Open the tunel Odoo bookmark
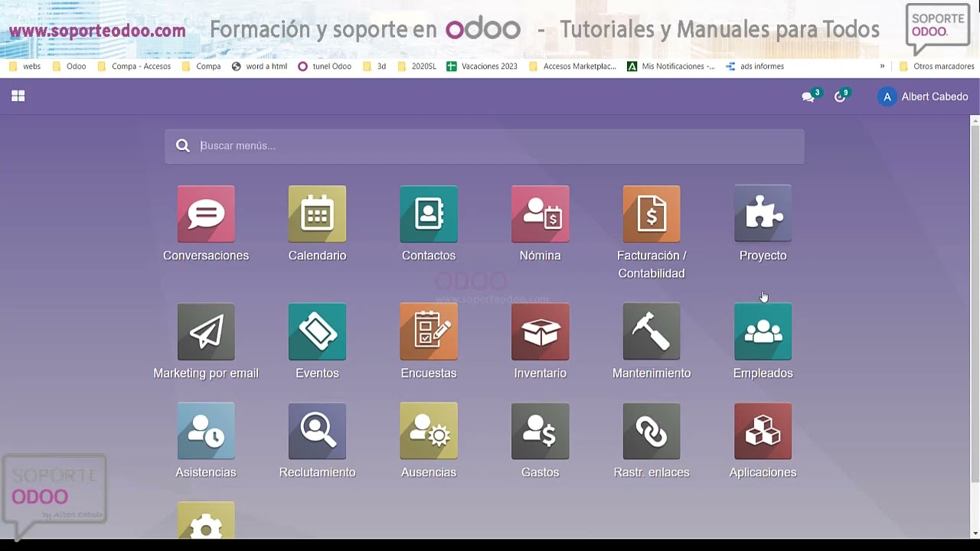Viewport: 980px width, 551px height. click(325, 67)
